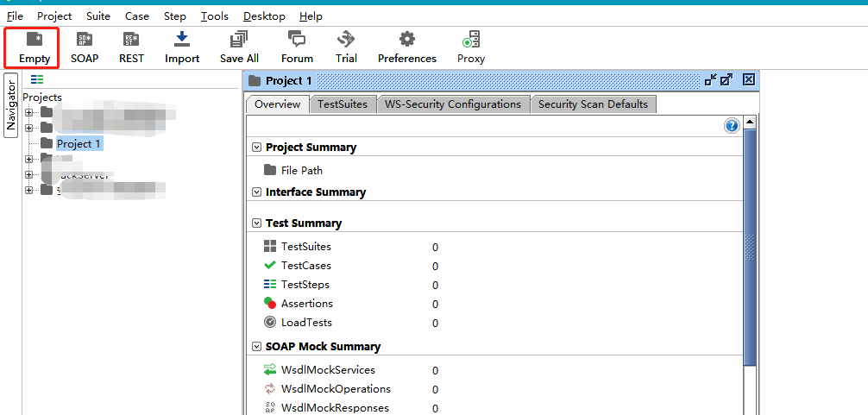Open the Case menu
This screenshot has height=415, width=868.
point(136,16)
